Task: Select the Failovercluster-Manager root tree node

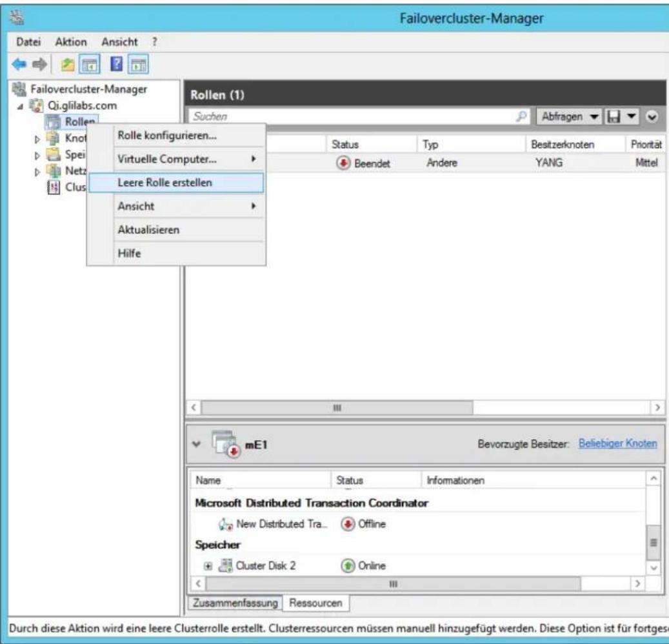Action: pos(89,89)
